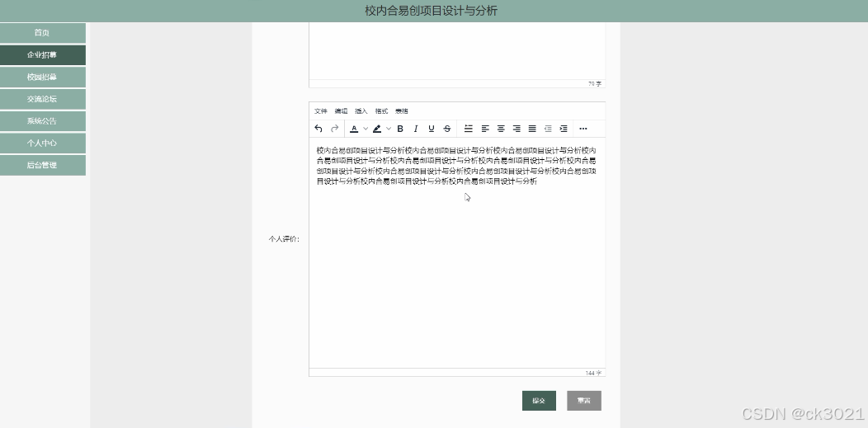The image size is (868, 428).
Task: Apply background highlight color icon
Action: [377, 129]
